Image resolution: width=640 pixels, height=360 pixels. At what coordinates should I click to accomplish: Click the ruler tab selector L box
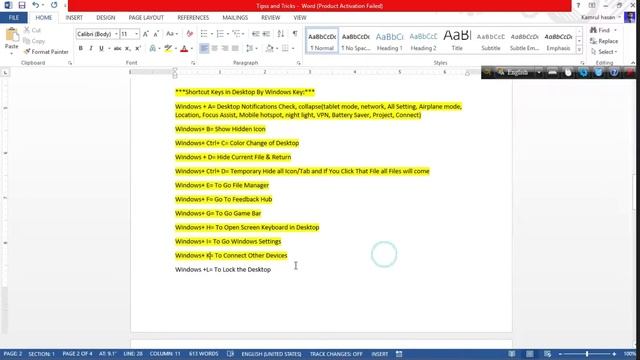(5, 73)
